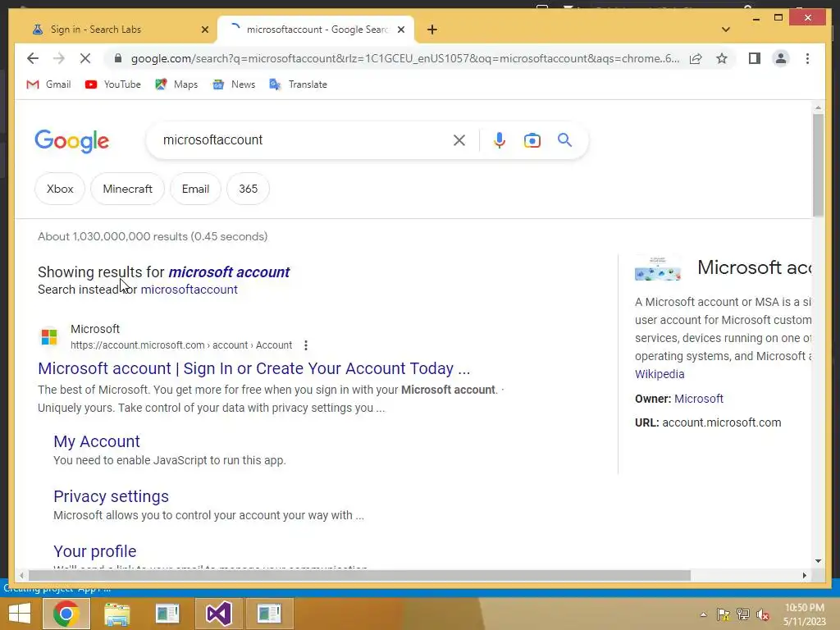Open the Owner Microsoft link
Image resolution: width=840 pixels, height=630 pixels.
point(699,399)
